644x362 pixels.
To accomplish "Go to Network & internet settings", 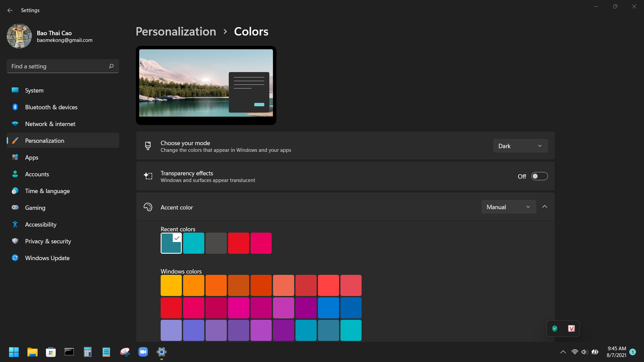I will (63, 124).
